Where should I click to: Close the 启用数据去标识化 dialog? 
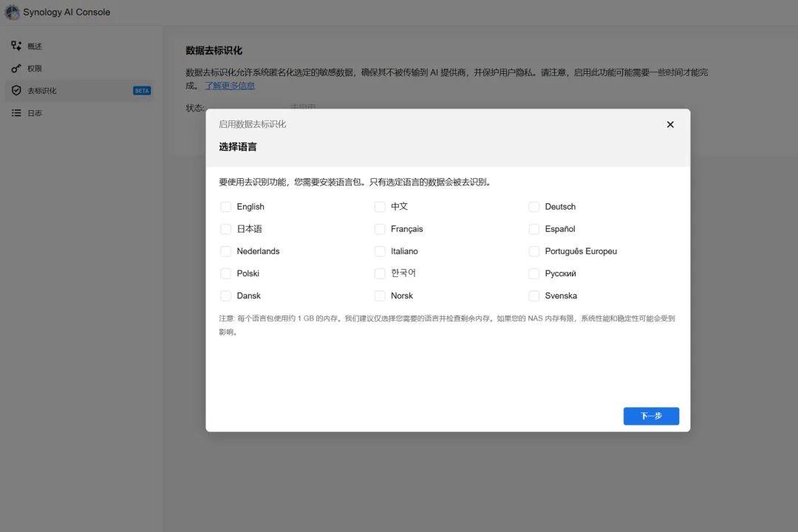[670, 124]
